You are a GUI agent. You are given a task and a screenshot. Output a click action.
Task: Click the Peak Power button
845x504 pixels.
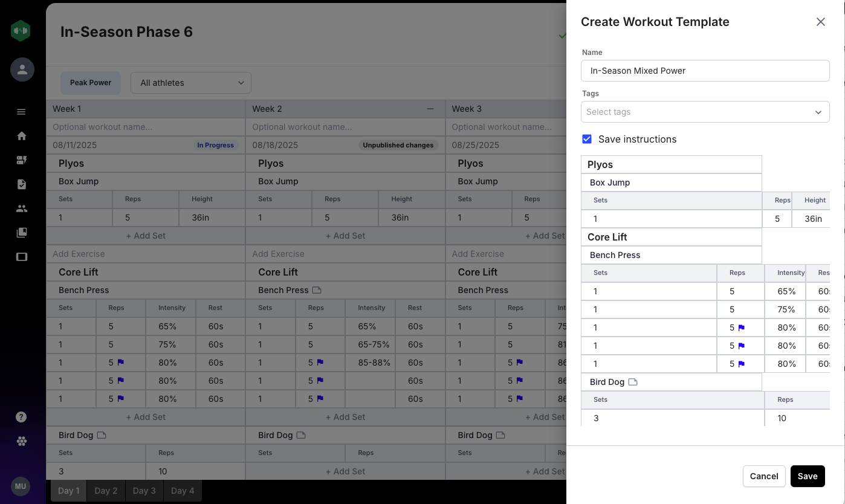pyautogui.click(x=91, y=83)
